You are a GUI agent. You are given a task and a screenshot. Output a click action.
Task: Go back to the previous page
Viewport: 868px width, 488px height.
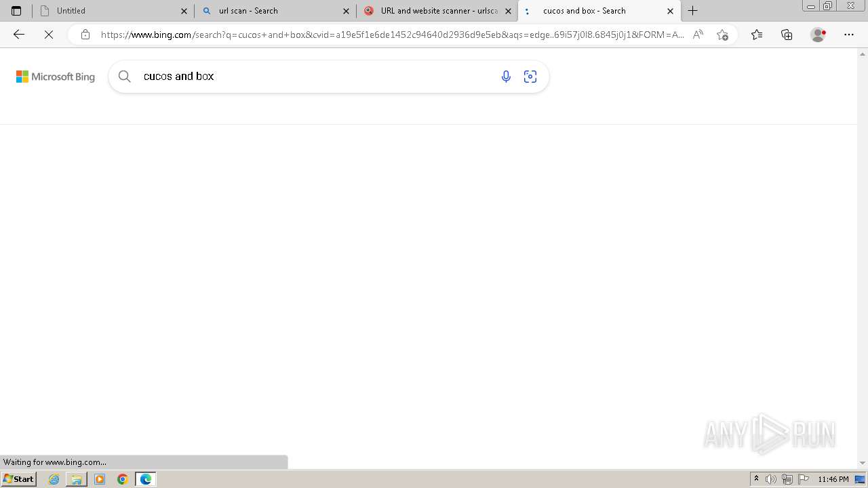click(x=19, y=35)
